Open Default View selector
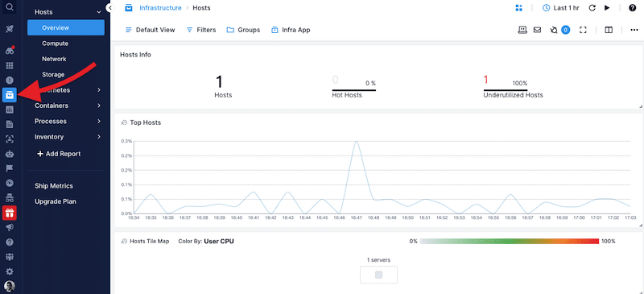Screen dimensions: 644x294 tap(150, 30)
